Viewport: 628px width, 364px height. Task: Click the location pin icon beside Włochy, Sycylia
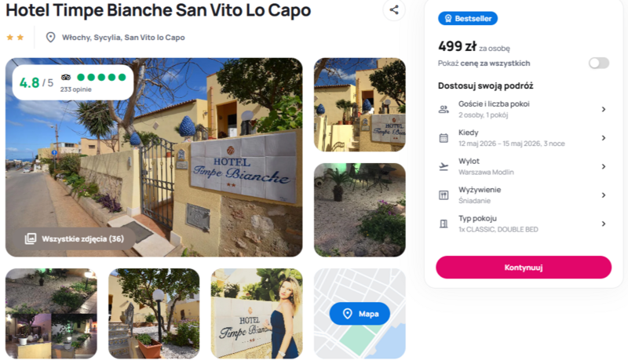click(50, 37)
